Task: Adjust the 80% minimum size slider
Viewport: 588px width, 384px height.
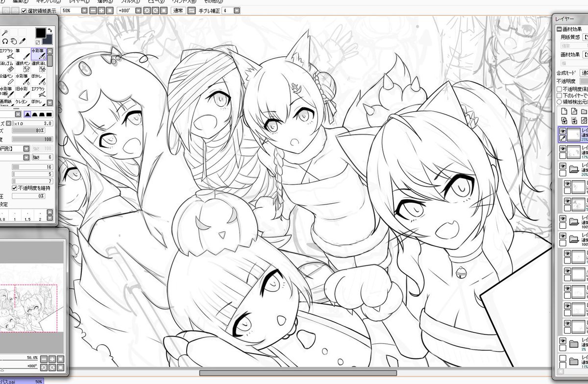Action: coord(28,131)
